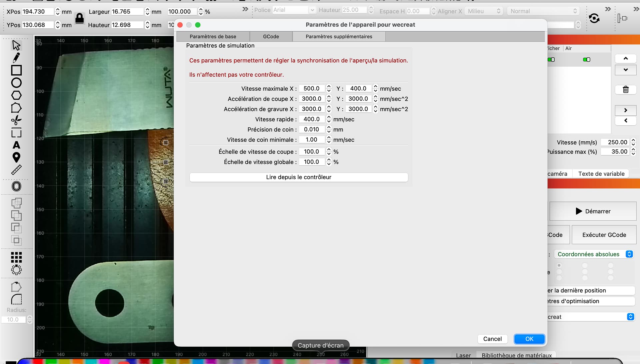Viewport: 640px width, 364px height.
Task: Select the pencil draw lines tool
Action: click(16, 58)
